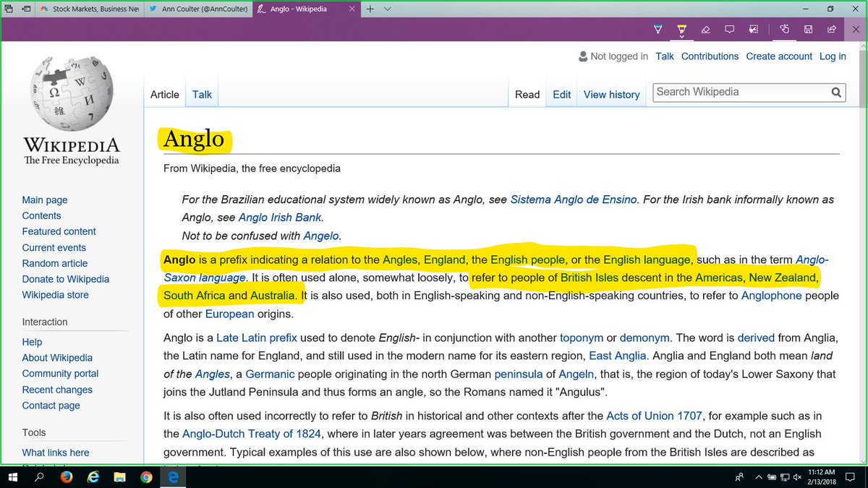Select the yellow highlighter tool
The width and height of the screenshot is (868, 488).
(681, 29)
